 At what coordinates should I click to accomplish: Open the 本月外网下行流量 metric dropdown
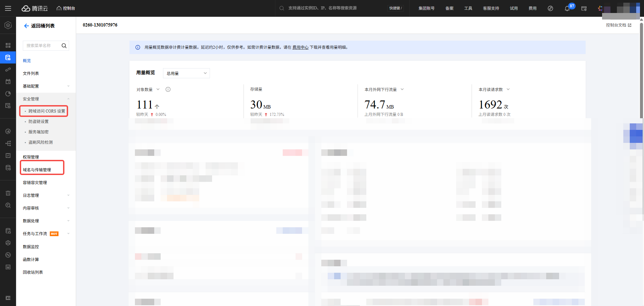click(402, 89)
